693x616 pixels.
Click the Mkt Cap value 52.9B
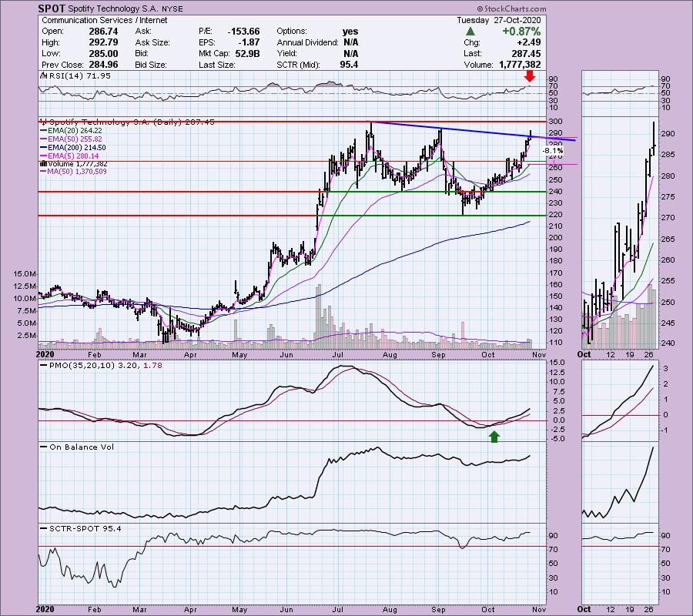click(248, 53)
